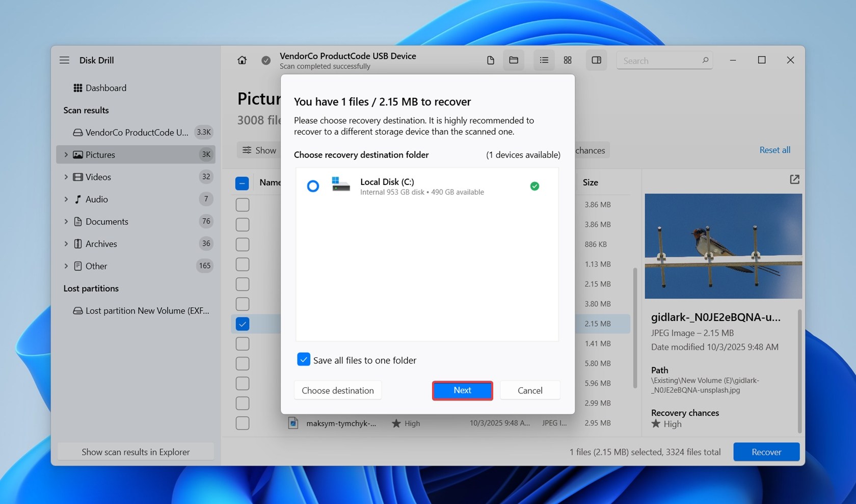Open Dashboard in the sidebar
Viewport: 856px width, 504px height.
pyautogui.click(x=105, y=88)
